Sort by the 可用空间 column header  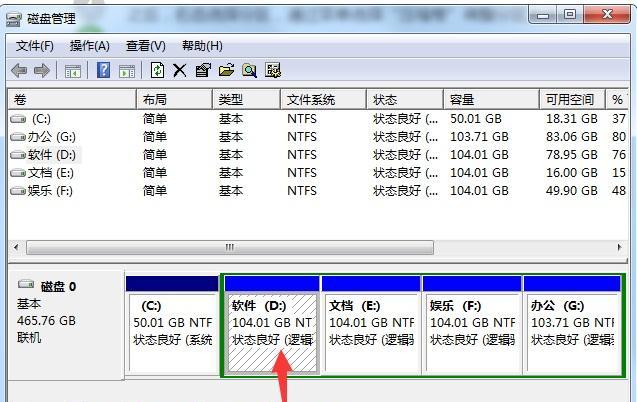tap(572, 99)
